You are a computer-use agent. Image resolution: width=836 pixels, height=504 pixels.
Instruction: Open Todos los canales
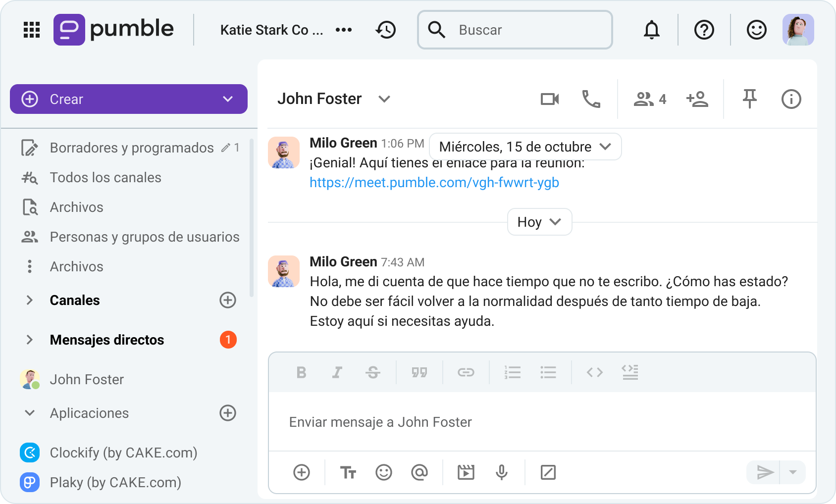tap(105, 177)
